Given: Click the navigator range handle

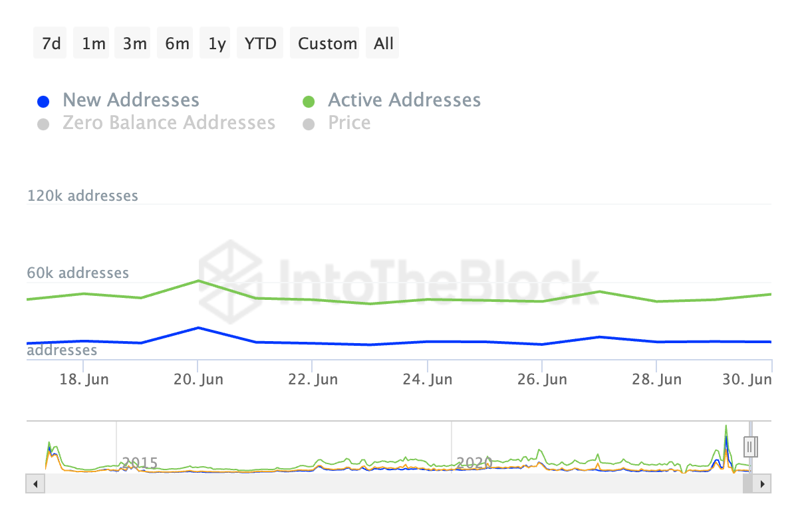Looking at the screenshot, I should (x=751, y=446).
